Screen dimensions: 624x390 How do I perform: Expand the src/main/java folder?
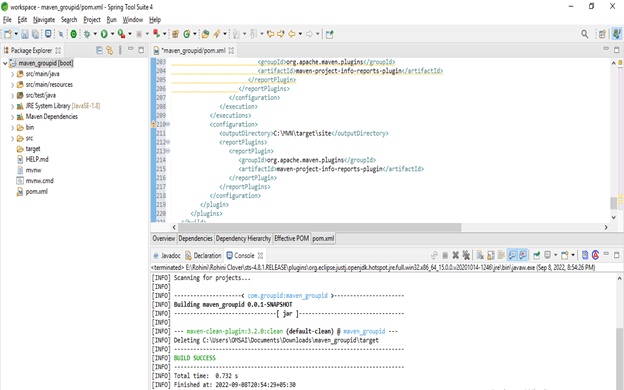click(x=12, y=74)
